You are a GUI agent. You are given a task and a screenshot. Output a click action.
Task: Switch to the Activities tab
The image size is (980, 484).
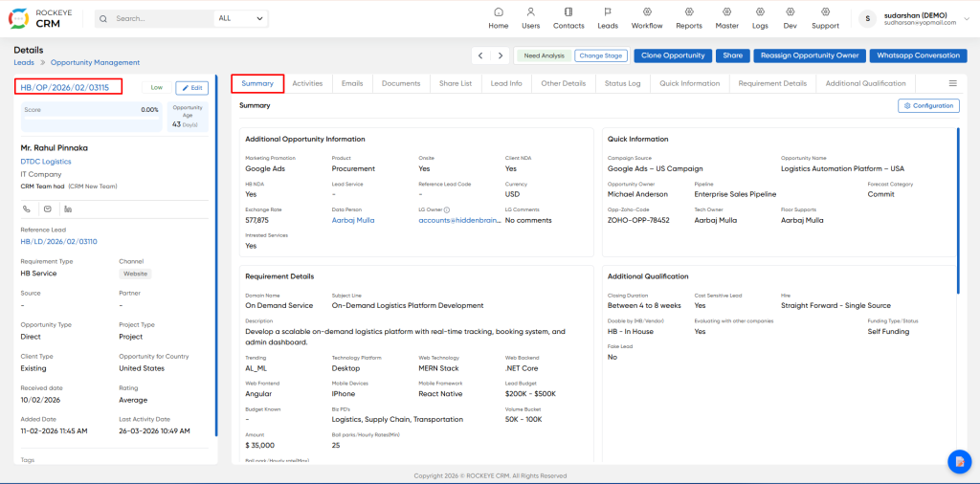click(x=307, y=83)
